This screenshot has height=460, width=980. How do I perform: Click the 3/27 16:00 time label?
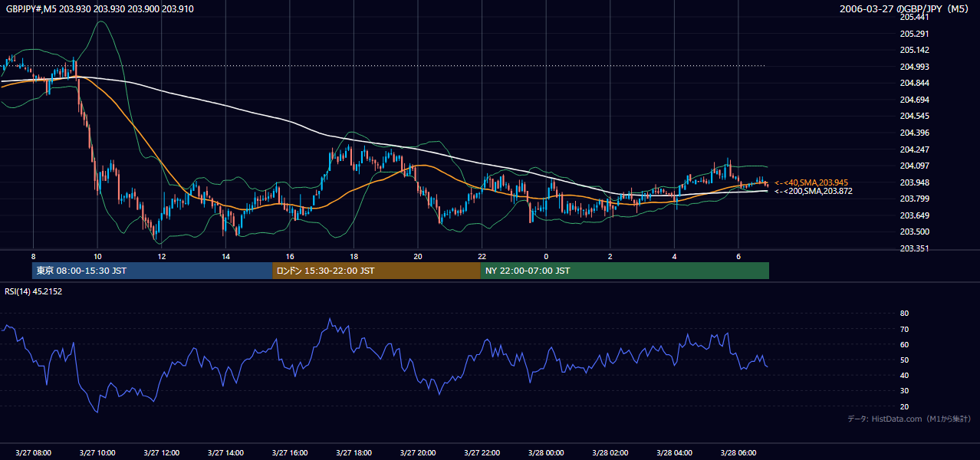[289, 453]
